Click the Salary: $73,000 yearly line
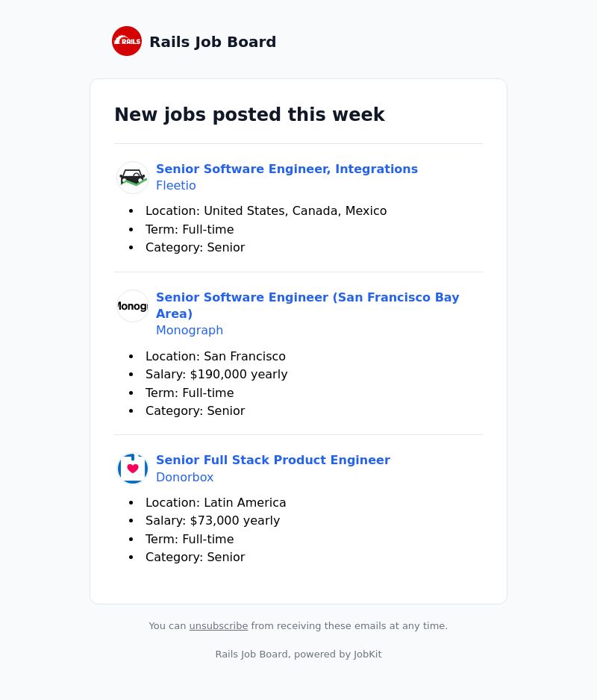 coord(213,521)
